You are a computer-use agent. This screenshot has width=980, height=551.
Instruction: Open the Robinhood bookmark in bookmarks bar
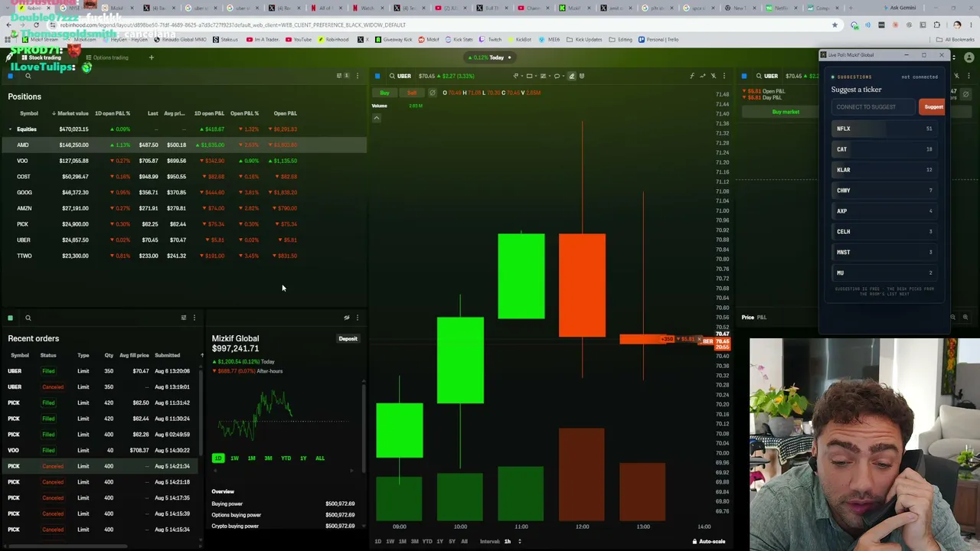[335, 39]
